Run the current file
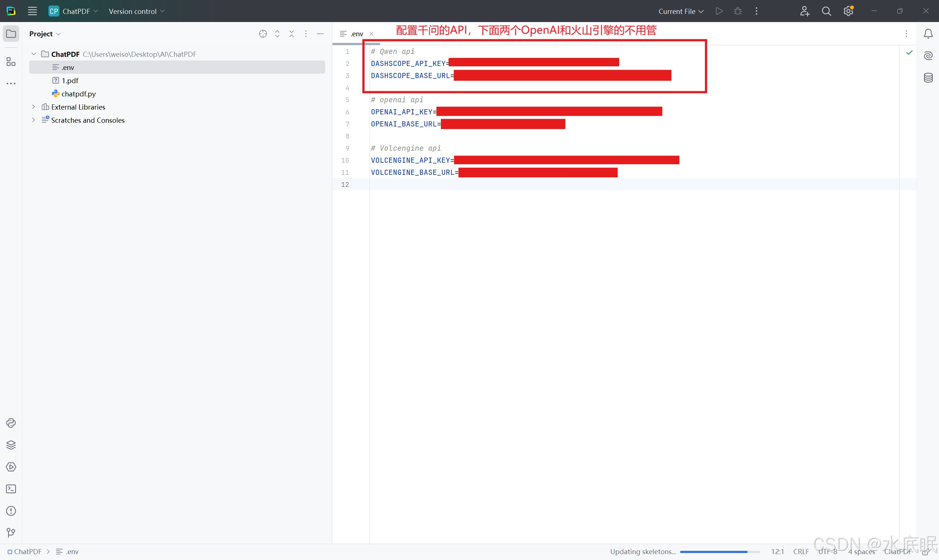Screen dimensions: 939x560 [719, 11]
